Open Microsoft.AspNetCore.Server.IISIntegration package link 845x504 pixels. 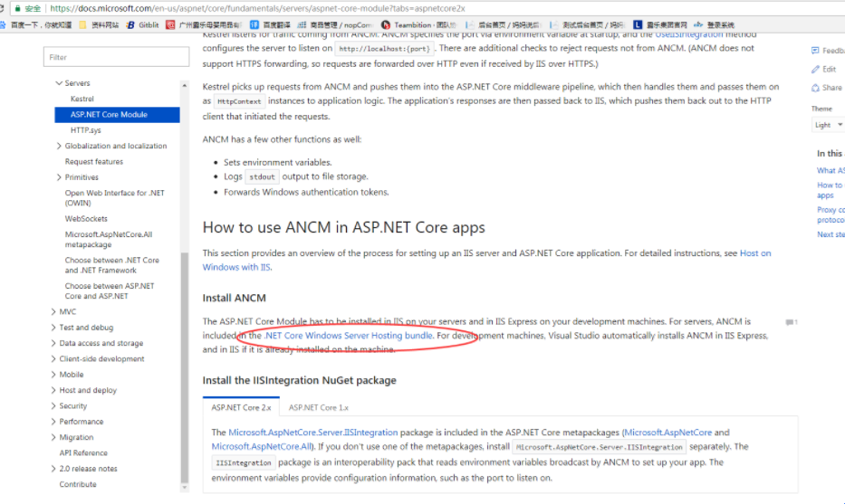[313, 433]
